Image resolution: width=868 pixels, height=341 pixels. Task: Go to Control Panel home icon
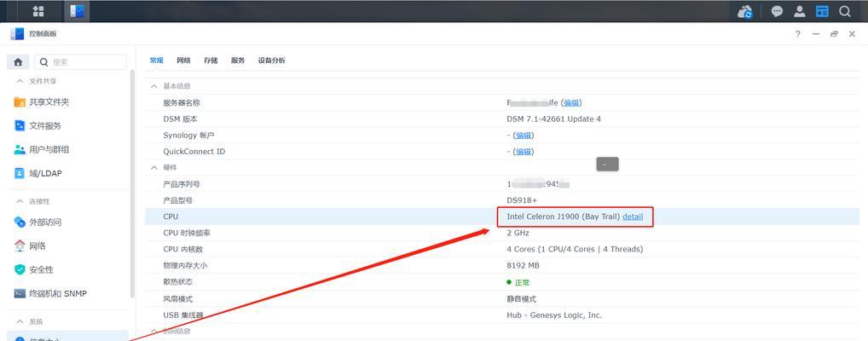coord(18,62)
